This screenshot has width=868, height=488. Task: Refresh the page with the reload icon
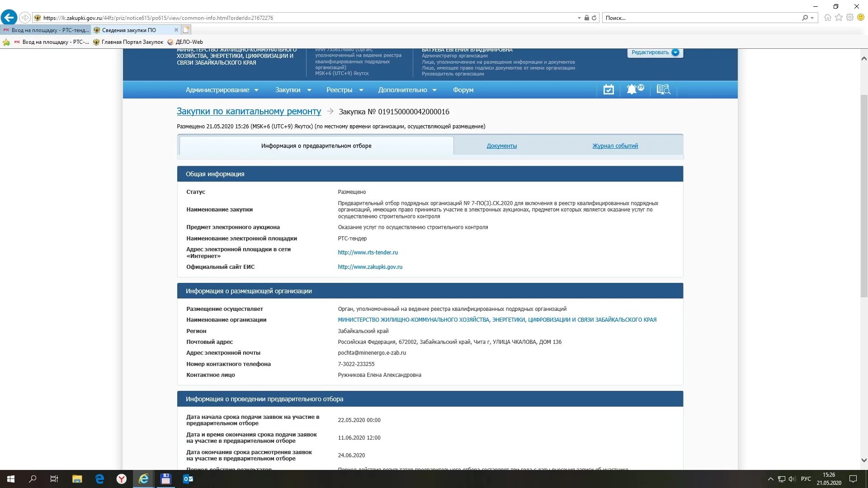click(x=594, y=18)
